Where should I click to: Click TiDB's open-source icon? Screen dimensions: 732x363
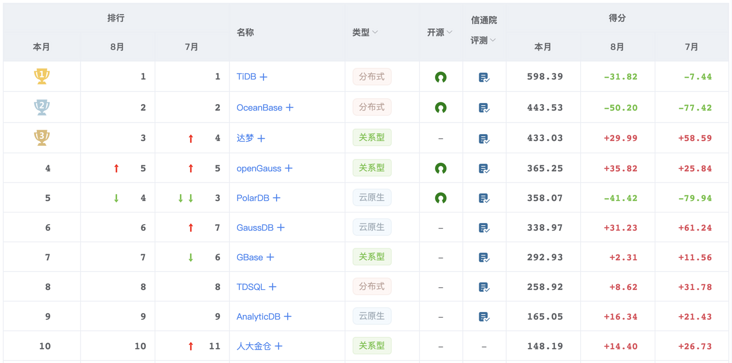(441, 77)
